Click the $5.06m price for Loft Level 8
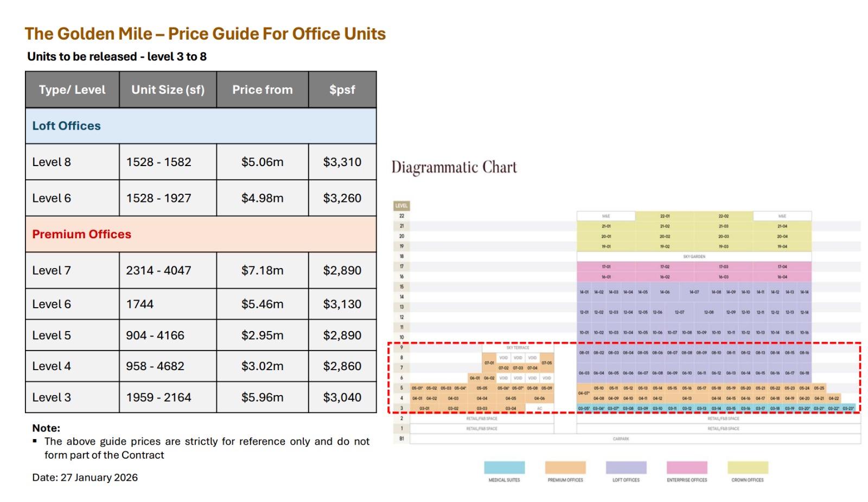The width and height of the screenshot is (868, 502). tap(262, 162)
